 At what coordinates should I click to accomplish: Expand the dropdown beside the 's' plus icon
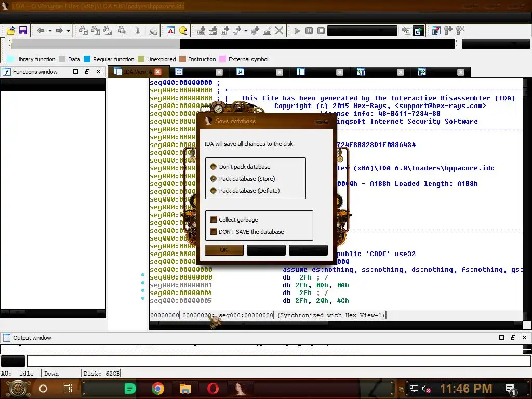246,31
